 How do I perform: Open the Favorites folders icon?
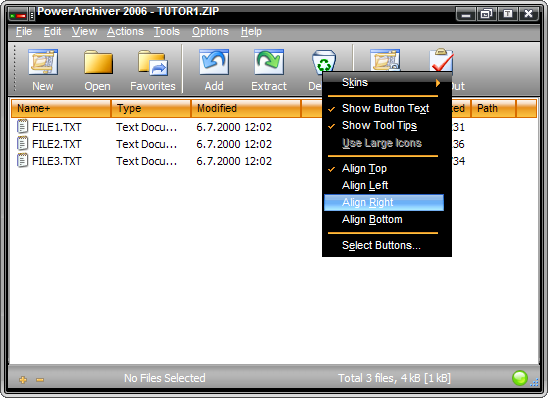click(153, 63)
